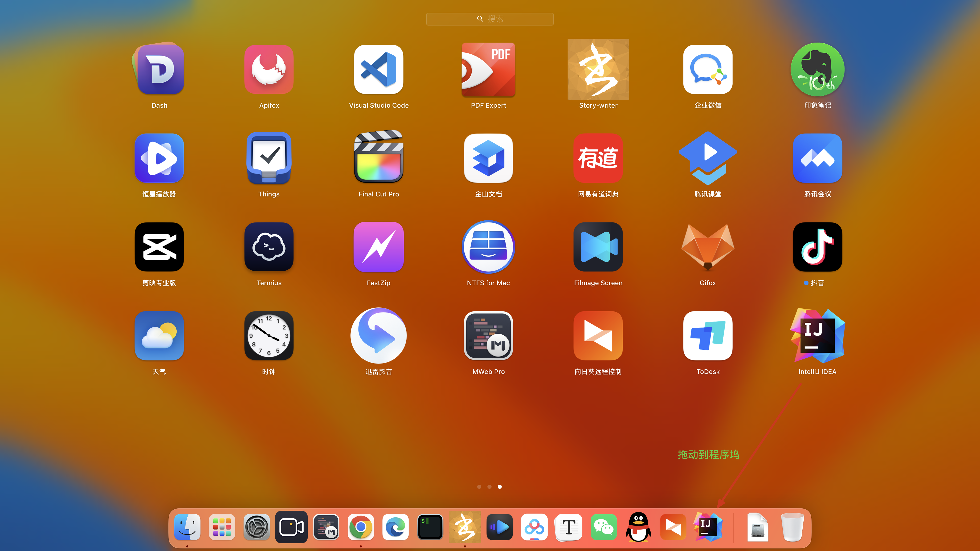This screenshot has width=980, height=551.
Task: Open Filmage Screen
Action: (598, 247)
